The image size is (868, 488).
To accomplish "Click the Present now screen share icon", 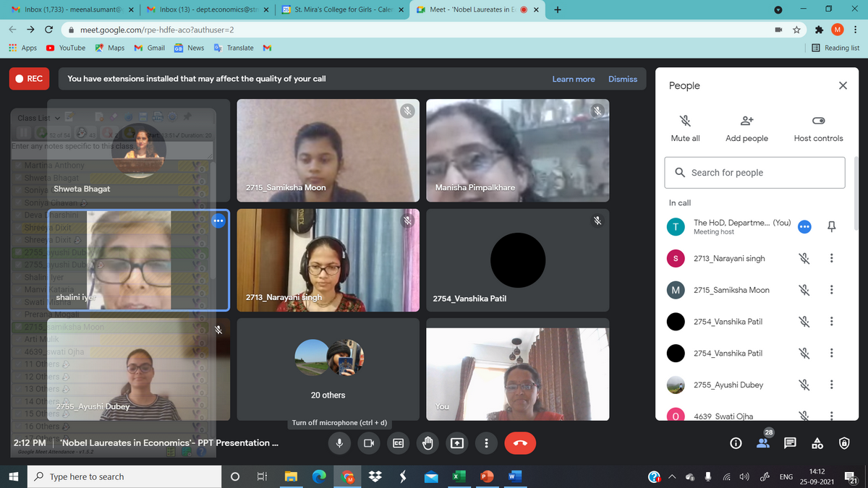I will pos(457,443).
